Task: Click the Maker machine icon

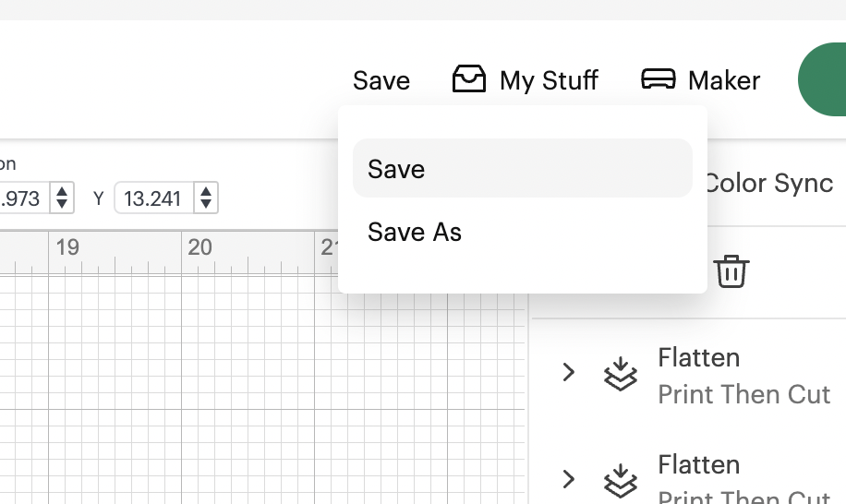Action: pos(658,80)
